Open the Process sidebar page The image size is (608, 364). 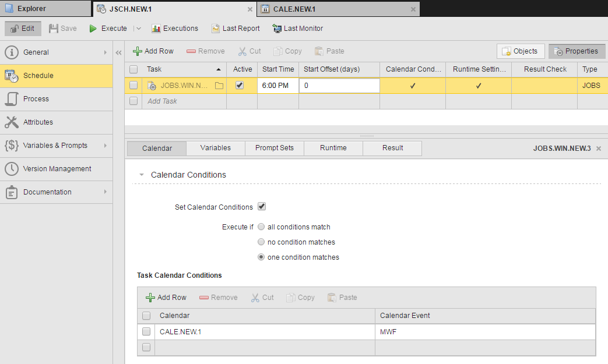coord(56,99)
